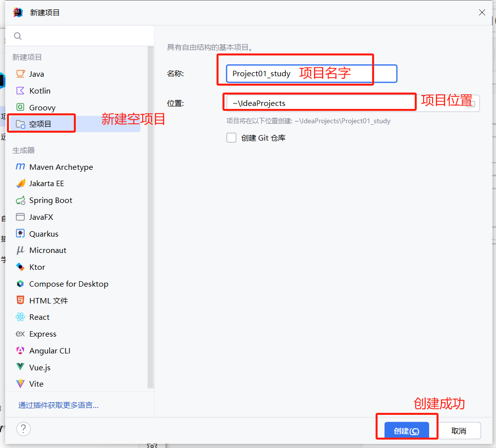Click the IntelliJ IDEA logo in title bar
496x448 pixels.
(18, 12)
